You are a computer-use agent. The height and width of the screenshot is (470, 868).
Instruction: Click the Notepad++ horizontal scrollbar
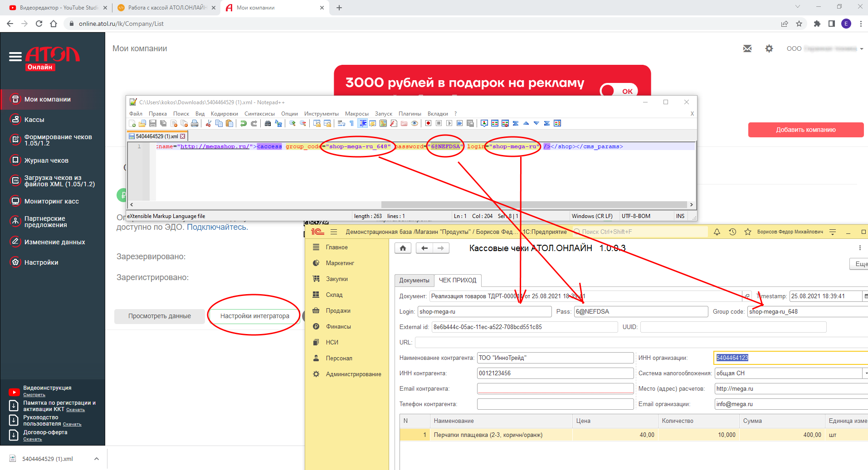tap(534, 204)
